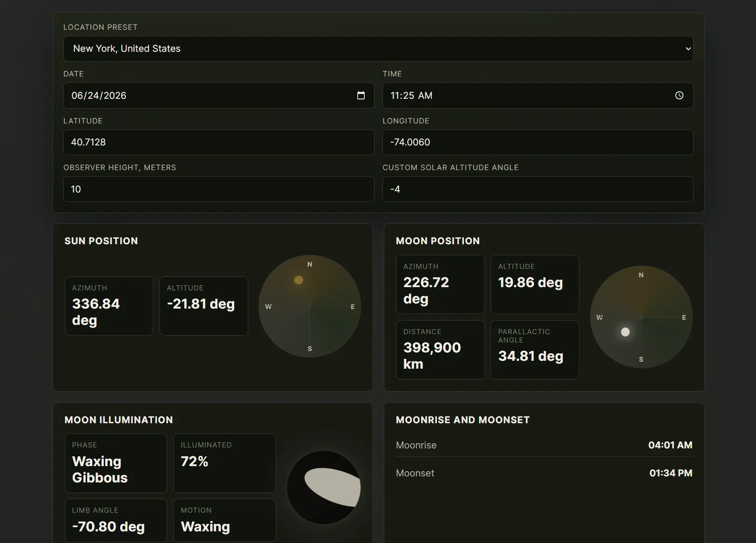This screenshot has width=756, height=543.
Task: Open the time picker clock icon
Action: point(680,96)
